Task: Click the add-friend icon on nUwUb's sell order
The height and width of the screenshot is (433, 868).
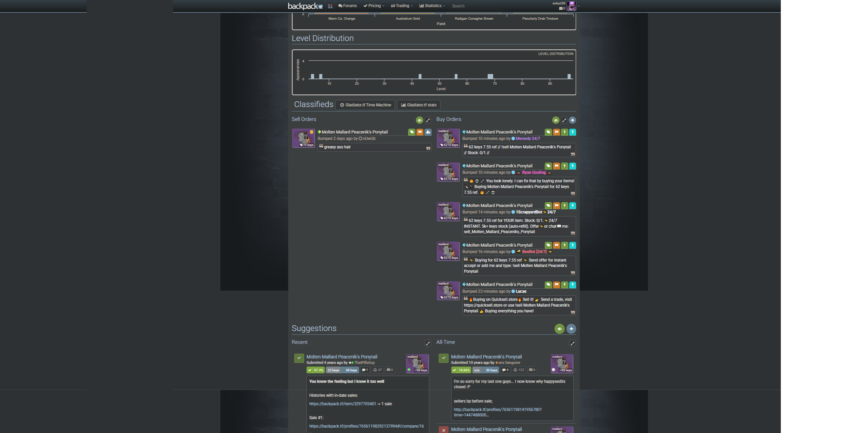Action: tap(428, 132)
